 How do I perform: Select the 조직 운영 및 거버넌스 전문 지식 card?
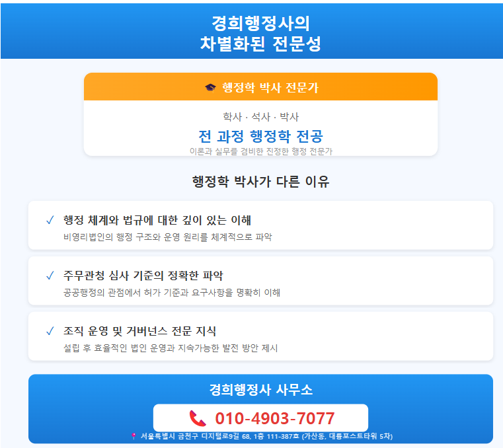click(x=260, y=336)
